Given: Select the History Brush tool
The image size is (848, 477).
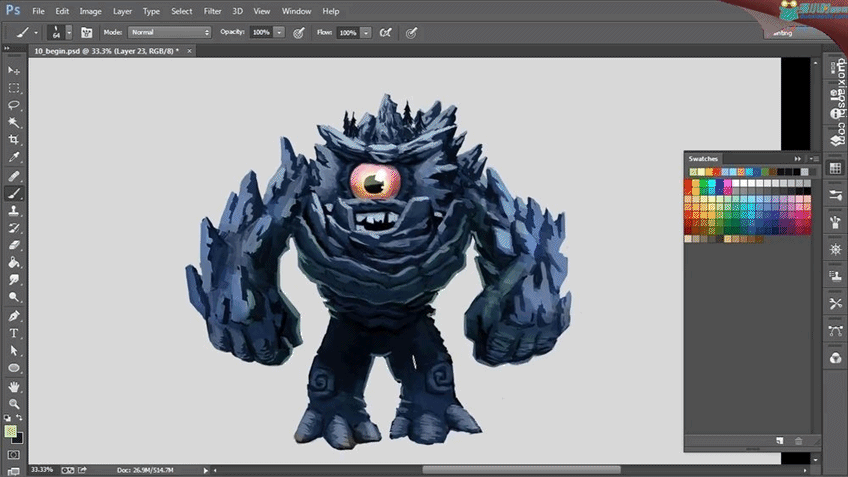Looking at the screenshot, I should [x=14, y=228].
